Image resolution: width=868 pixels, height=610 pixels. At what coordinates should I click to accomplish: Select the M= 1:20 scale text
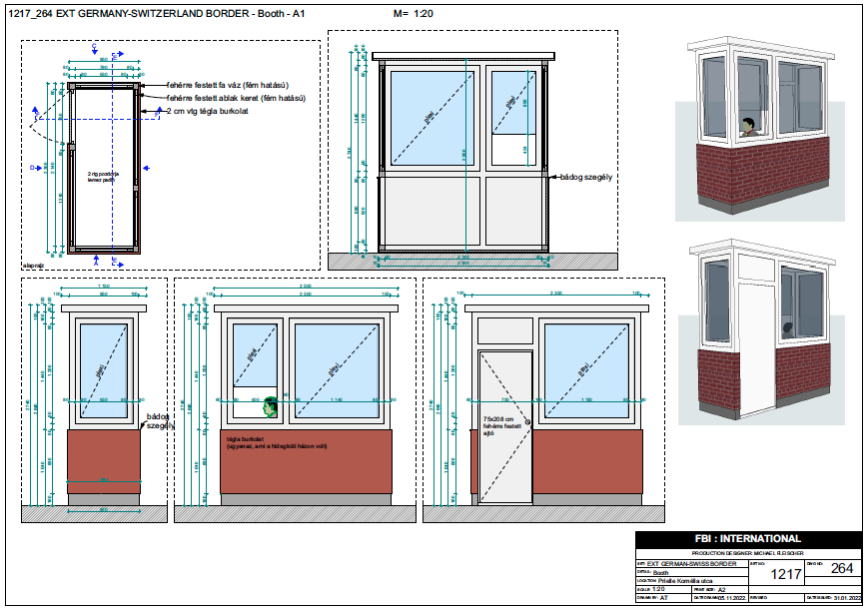pos(412,14)
